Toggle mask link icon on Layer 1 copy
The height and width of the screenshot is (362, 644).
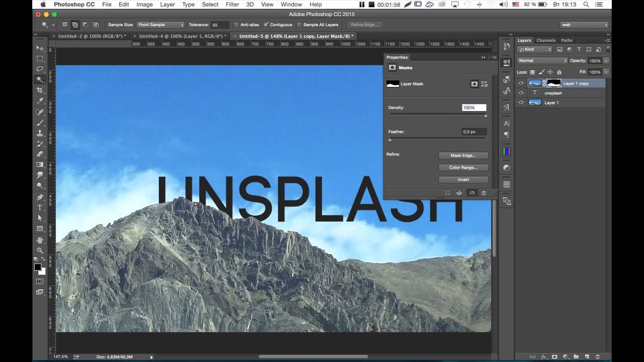click(544, 83)
